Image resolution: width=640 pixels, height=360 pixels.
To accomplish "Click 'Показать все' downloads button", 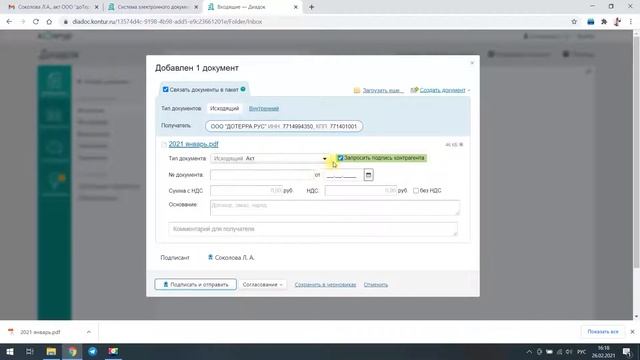I will (x=603, y=332).
